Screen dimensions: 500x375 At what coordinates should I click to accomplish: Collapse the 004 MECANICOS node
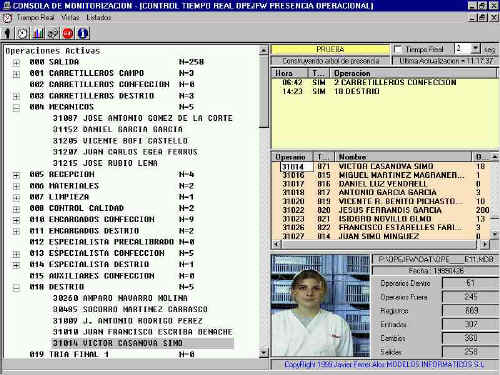[x=16, y=108]
